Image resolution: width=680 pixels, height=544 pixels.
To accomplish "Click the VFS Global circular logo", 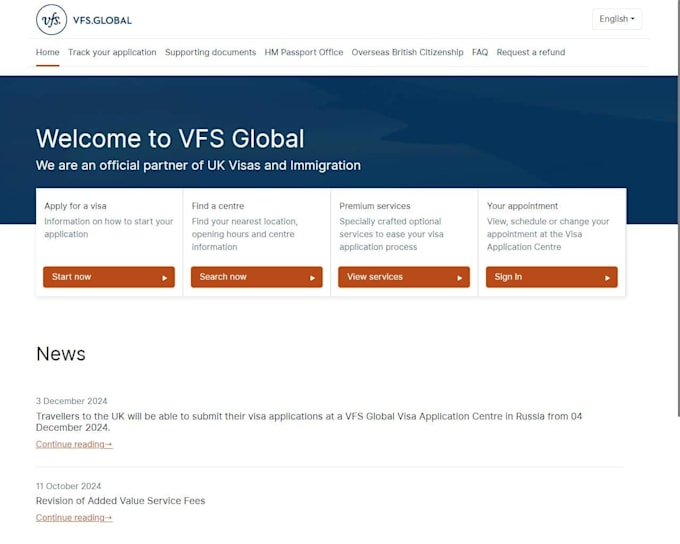I will pos(52,20).
